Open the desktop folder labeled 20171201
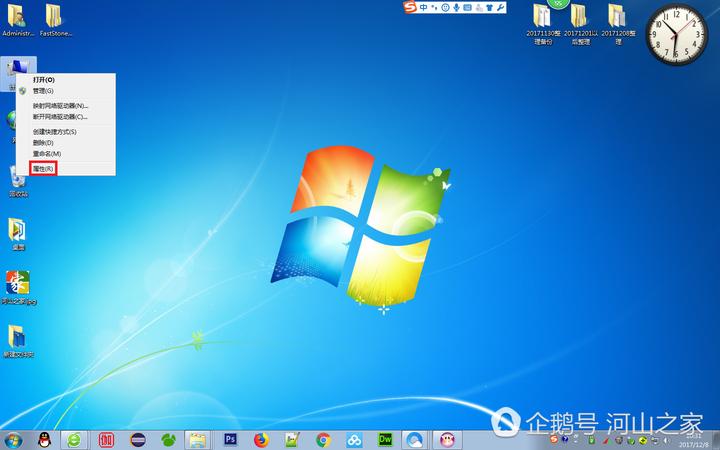The image size is (720, 450). pyautogui.click(x=581, y=24)
